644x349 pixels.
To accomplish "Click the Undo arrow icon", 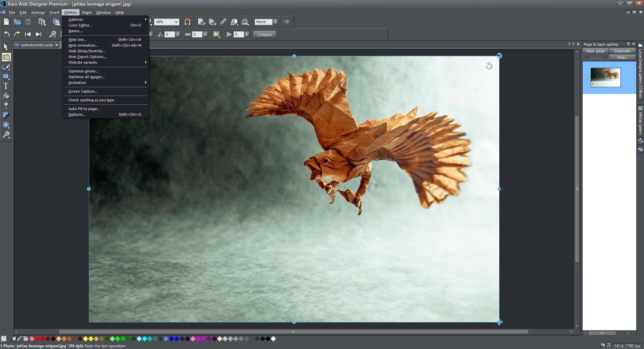I will pos(6,34).
